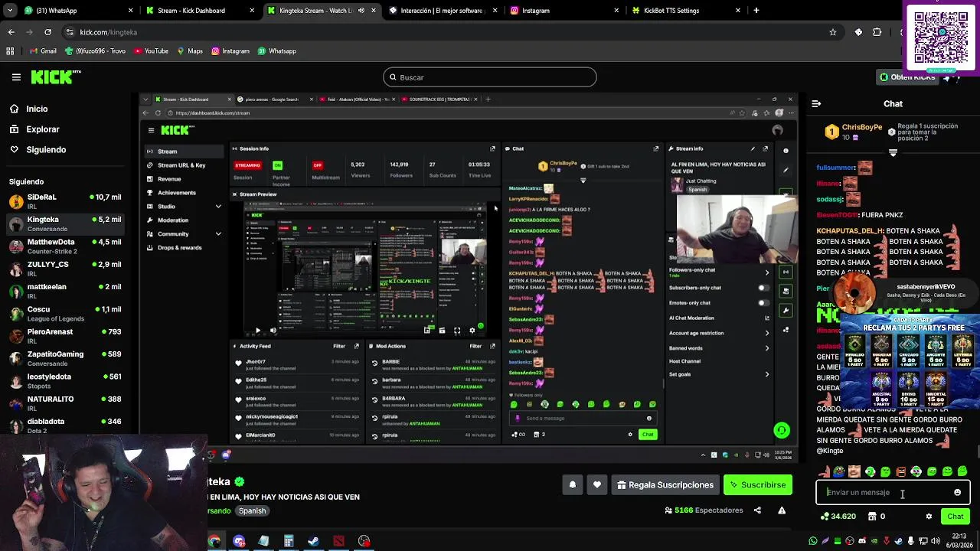Open PieroArenast channel in following list
Image resolution: width=980 pixels, height=551 pixels.
click(65, 336)
